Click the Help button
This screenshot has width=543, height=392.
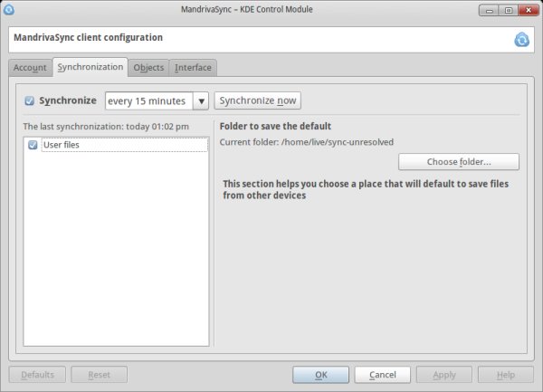pos(506,375)
